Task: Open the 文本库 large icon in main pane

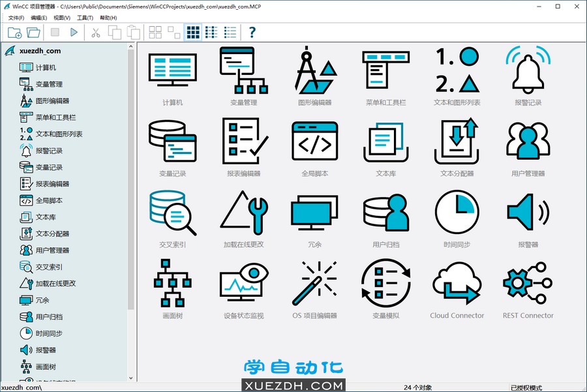Action: [x=386, y=141]
